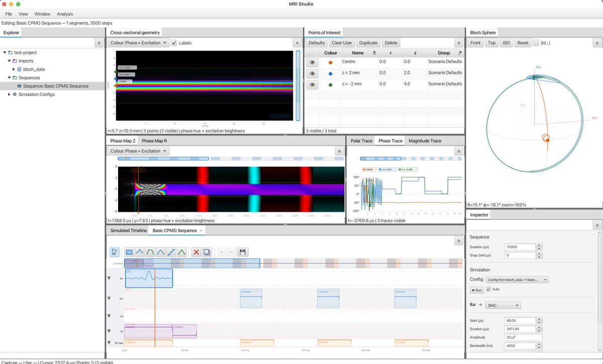Save the sequence with the floppy-disk icon
This screenshot has width=603, height=364.
coord(243,252)
